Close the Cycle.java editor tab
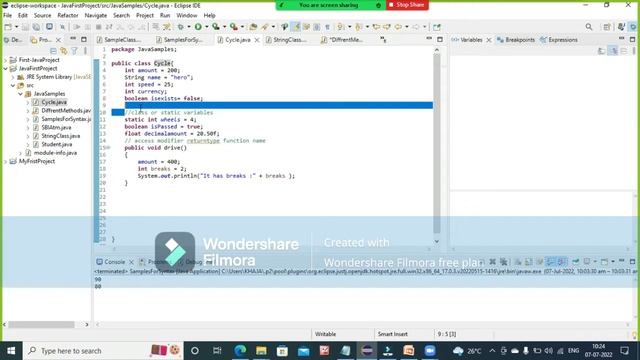640x360 pixels. (257, 40)
